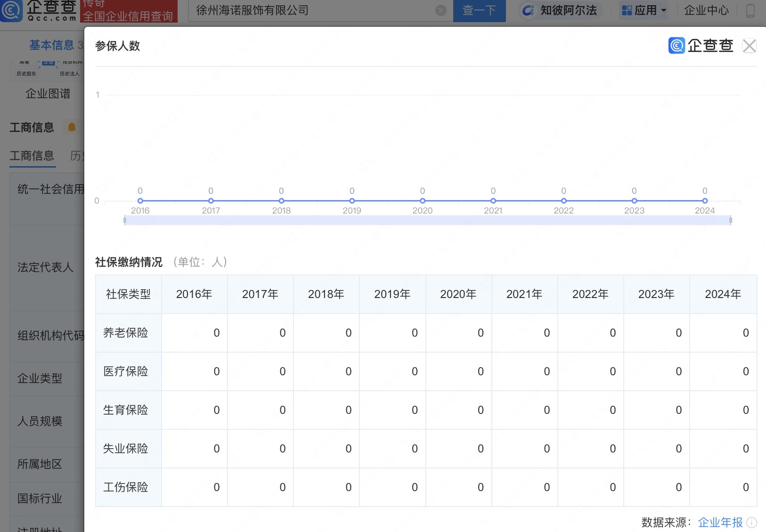The width and height of the screenshot is (766, 532).
Task: Click 国标行业 label in background page
Action: pyautogui.click(x=40, y=498)
